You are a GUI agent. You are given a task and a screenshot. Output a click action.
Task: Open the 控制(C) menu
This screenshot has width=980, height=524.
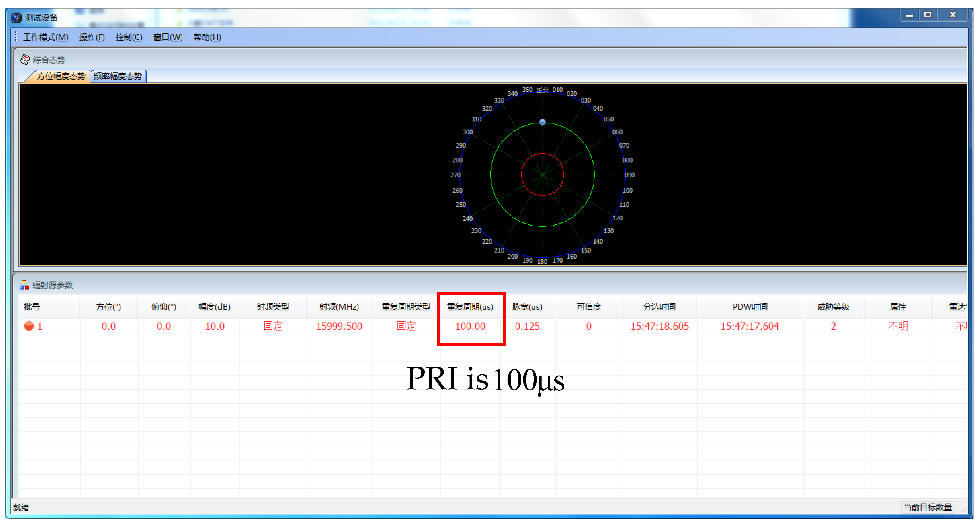click(129, 37)
